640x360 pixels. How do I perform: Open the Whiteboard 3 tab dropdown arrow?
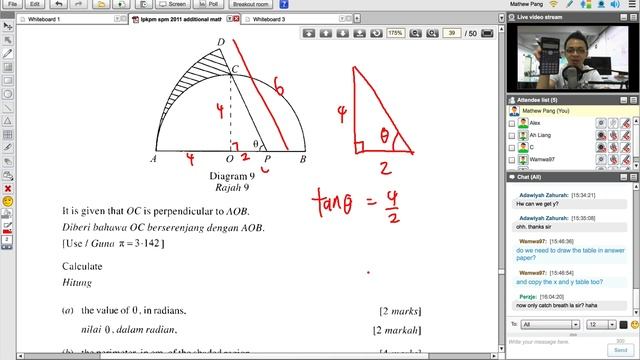coord(342,19)
